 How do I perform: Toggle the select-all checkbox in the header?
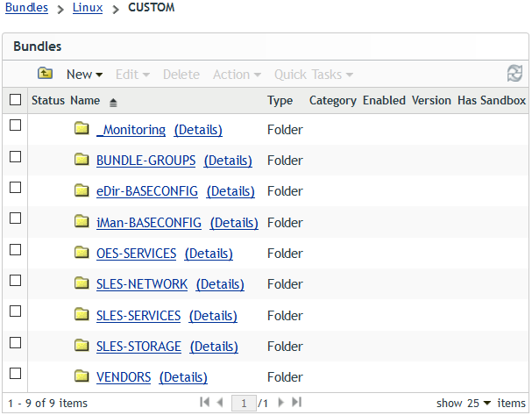(15, 100)
